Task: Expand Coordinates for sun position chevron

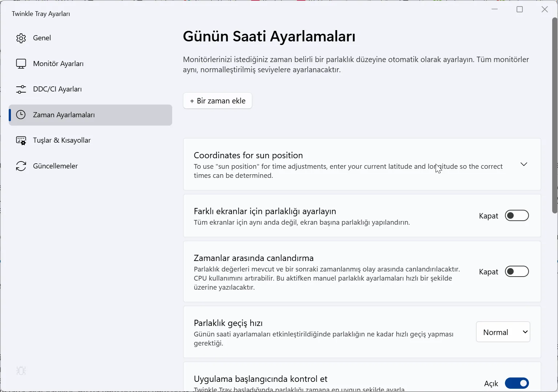Action: point(523,164)
